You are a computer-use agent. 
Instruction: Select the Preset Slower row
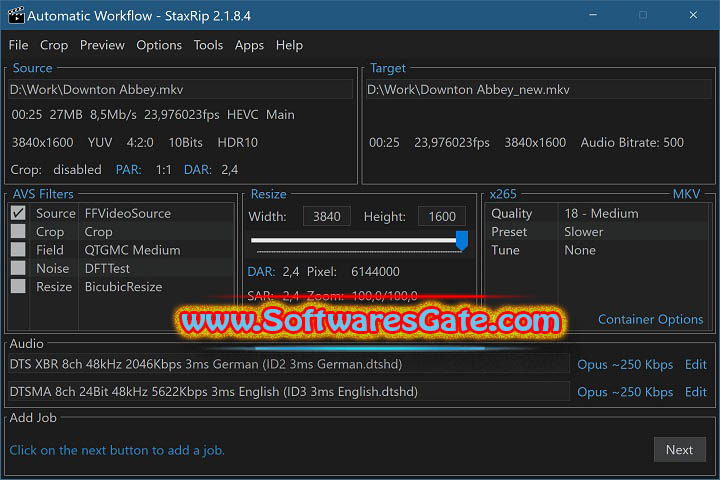(596, 232)
